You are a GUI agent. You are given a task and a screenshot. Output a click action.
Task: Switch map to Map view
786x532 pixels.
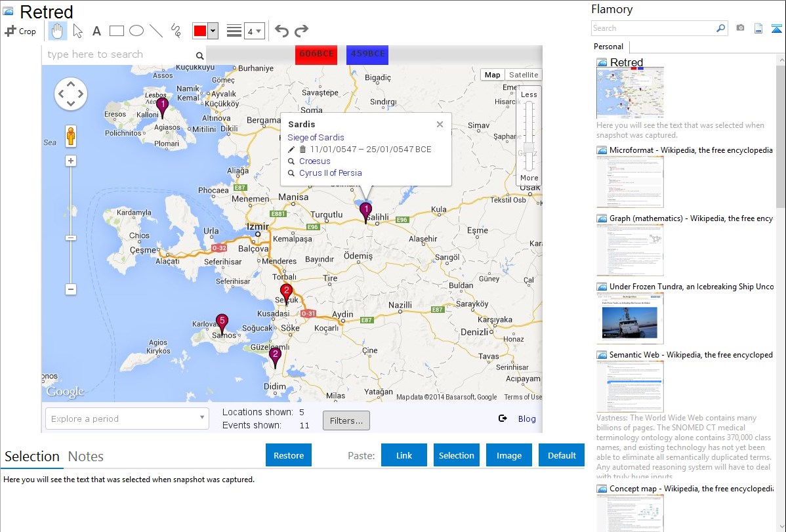pos(492,75)
